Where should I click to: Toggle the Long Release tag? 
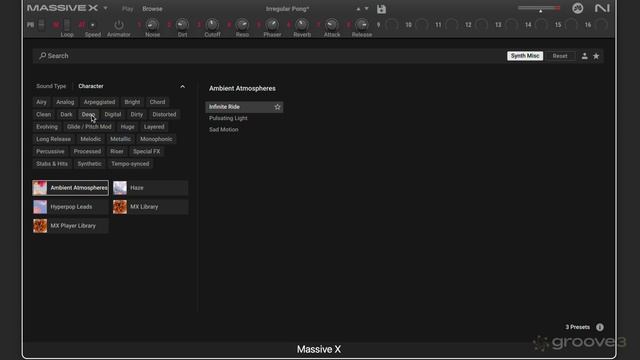(x=53, y=139)
